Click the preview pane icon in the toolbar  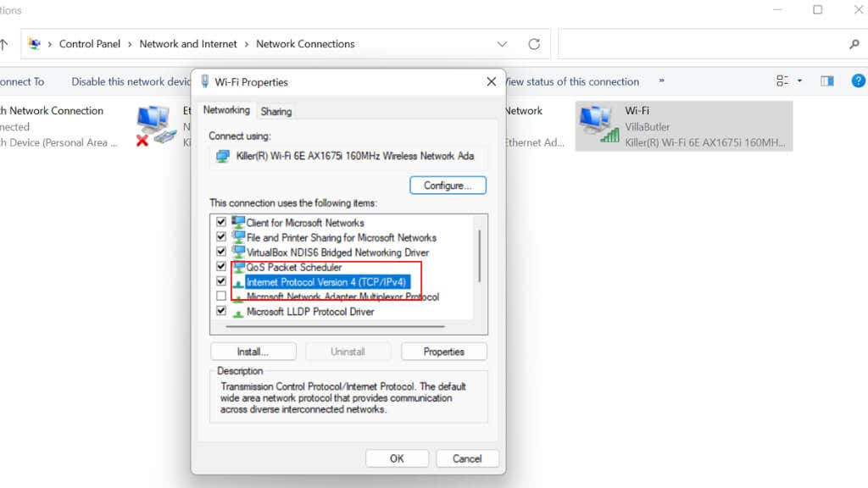(826, 80)
